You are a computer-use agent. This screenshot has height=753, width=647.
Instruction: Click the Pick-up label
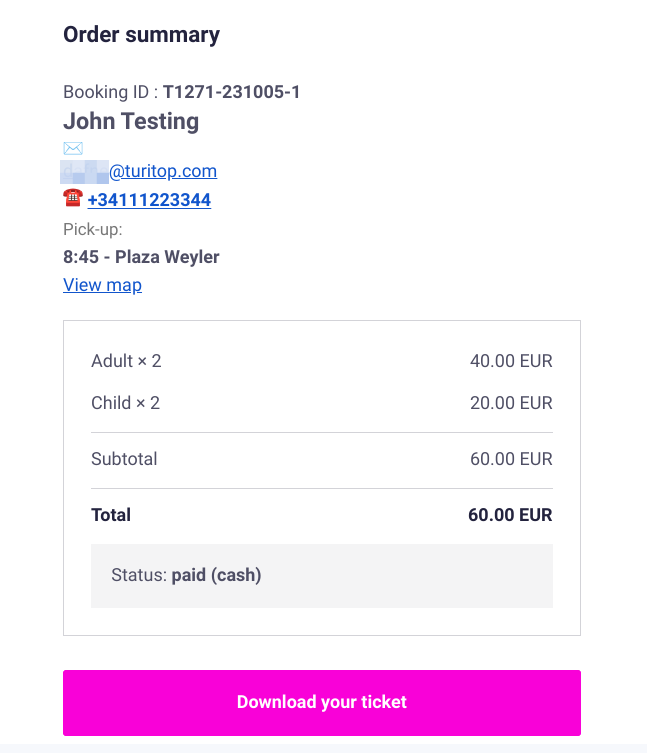93,229
